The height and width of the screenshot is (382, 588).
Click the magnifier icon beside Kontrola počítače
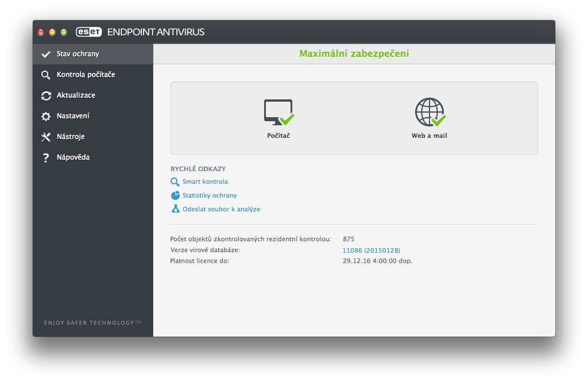(x=46, y=75)
